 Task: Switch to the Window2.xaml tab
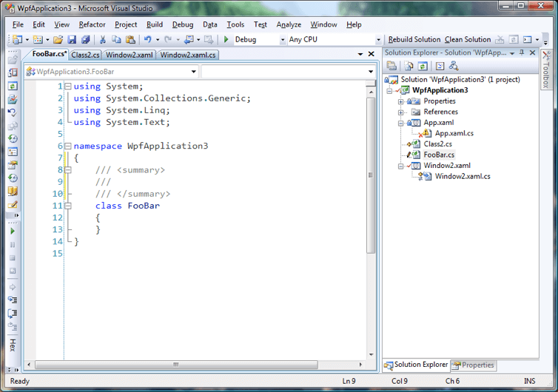coord(130,55)
